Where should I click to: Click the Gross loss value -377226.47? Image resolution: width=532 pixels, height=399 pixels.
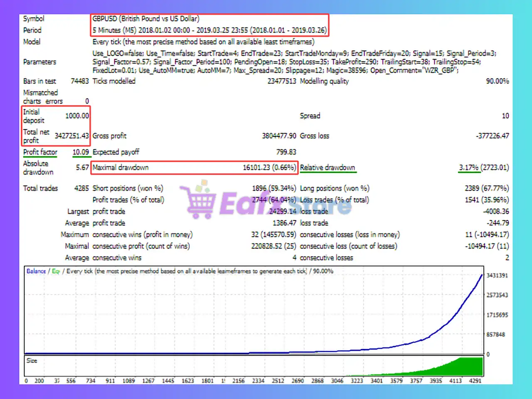click(492, 136)
